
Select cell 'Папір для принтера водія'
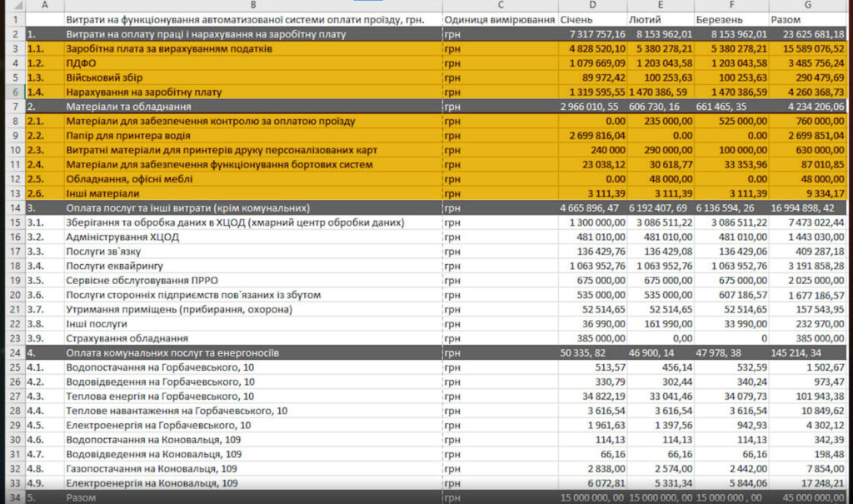tap(253, 136)
